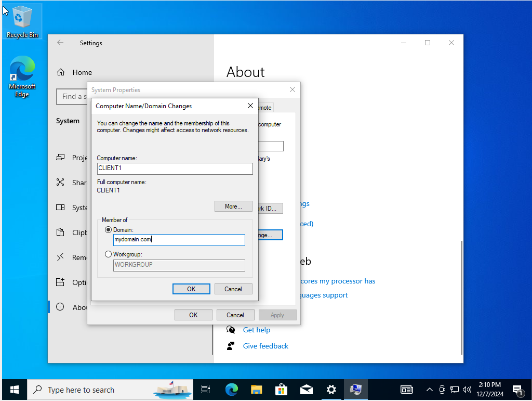Open the More... options button
Image resolution: width=532 pixels, height=401 pixels.
coord(233,206)
